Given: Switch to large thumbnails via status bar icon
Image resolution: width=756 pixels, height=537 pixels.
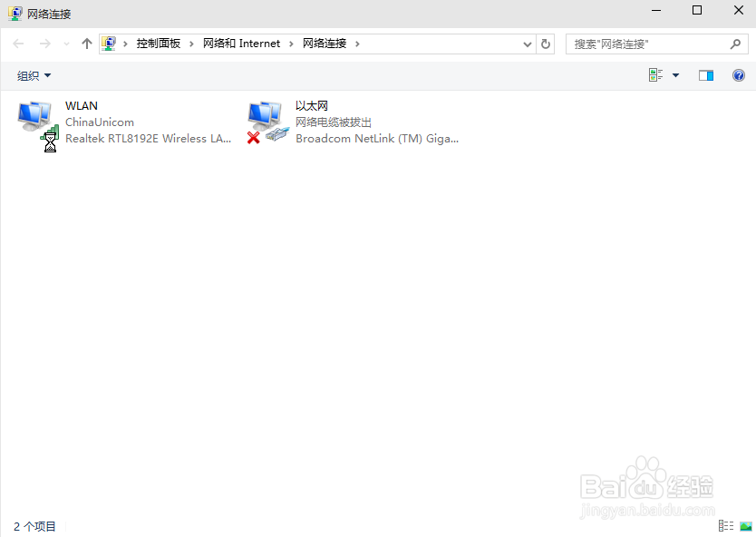Looking at the screenshot, I should [746, 526].
